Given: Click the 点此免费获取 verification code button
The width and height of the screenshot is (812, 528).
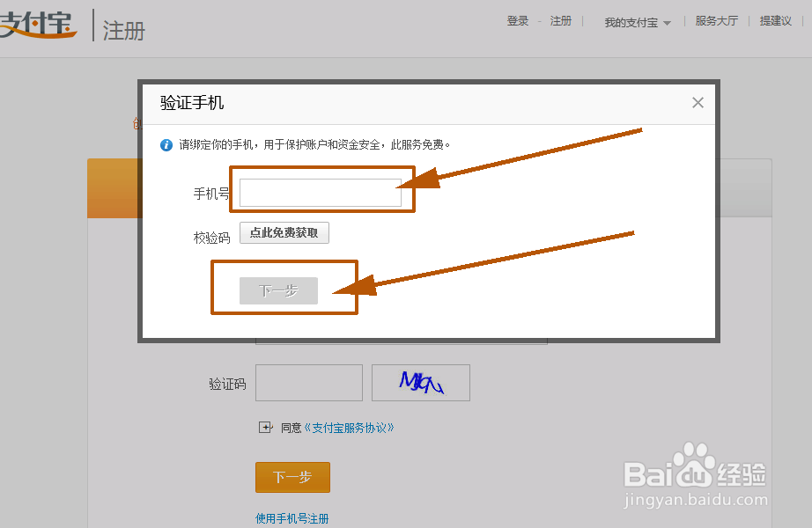Looking at the screenshot, I should tap(284, 232).
